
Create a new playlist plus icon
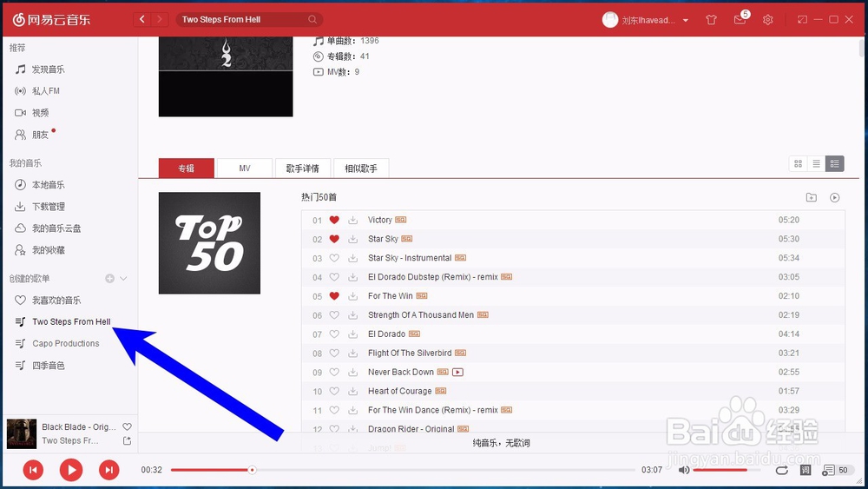tap(109, 279)
